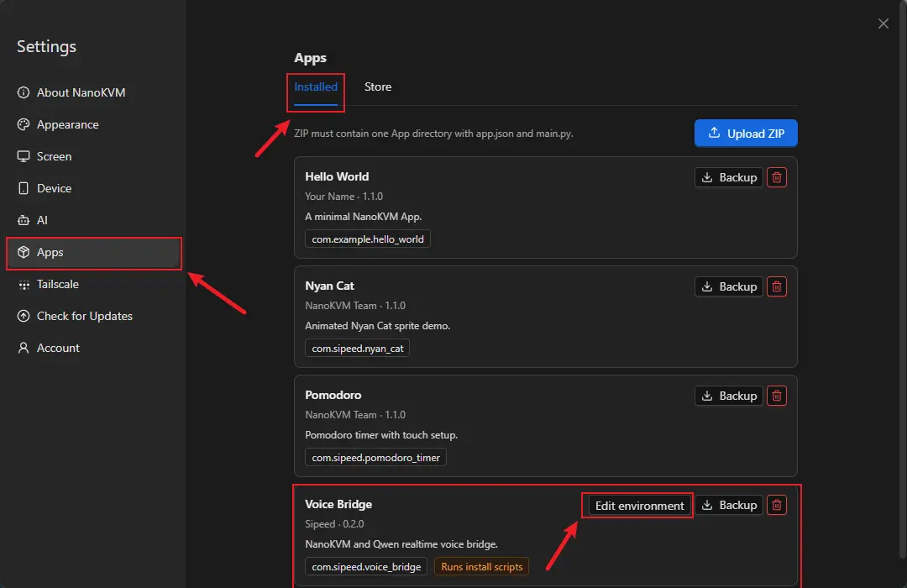Switch to the Store tab
This screenshot has height=588, width=907.
pyautogui.click(x=378, y=87)
